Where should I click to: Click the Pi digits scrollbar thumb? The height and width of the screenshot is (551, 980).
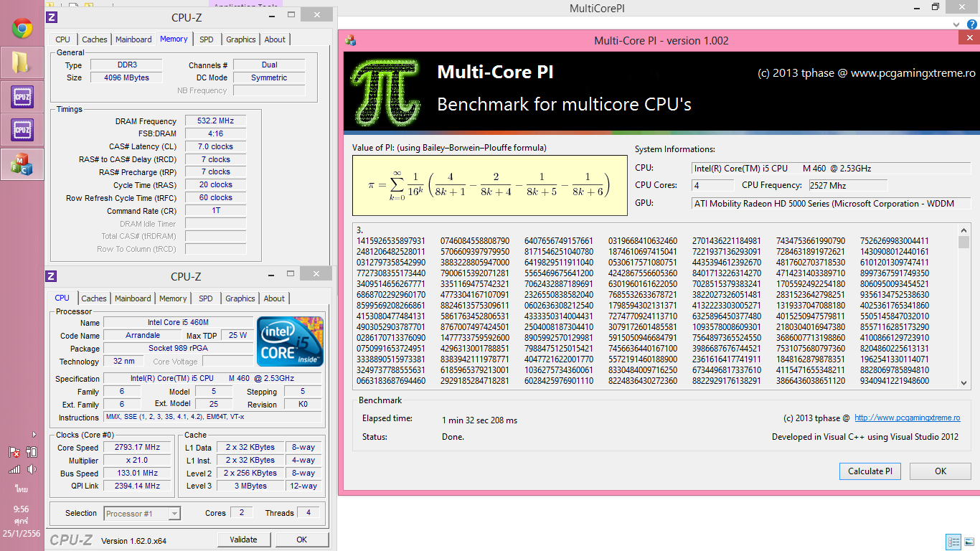coord(963,242)
